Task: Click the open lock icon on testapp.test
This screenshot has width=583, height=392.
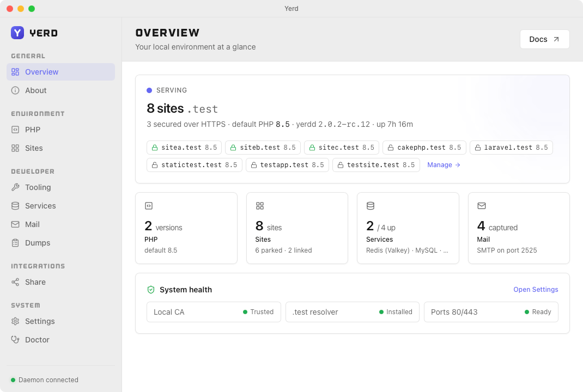Action: (x=253, y=165)
